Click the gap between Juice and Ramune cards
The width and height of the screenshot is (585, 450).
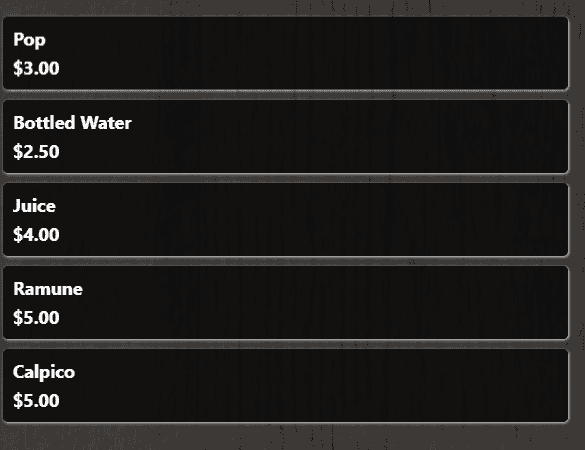285,262
